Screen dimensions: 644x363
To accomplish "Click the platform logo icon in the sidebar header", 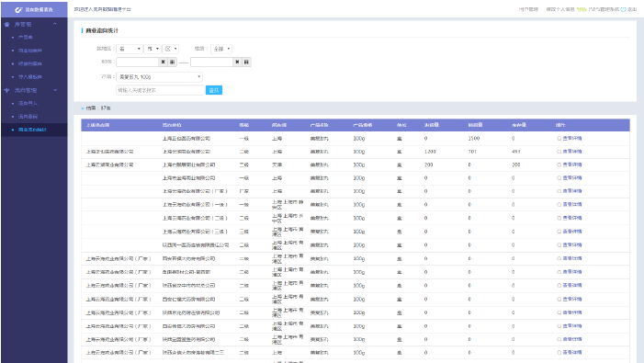I will [18, 9].
